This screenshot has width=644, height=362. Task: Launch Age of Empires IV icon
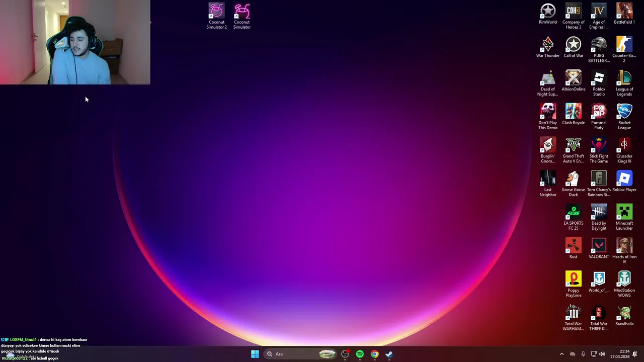point(599,16)
